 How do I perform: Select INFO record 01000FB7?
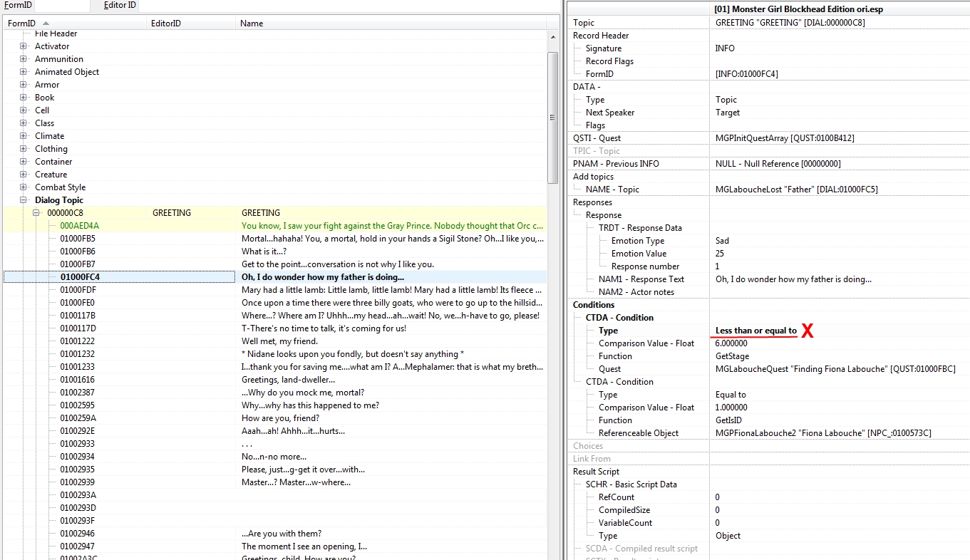pos(274,264)
